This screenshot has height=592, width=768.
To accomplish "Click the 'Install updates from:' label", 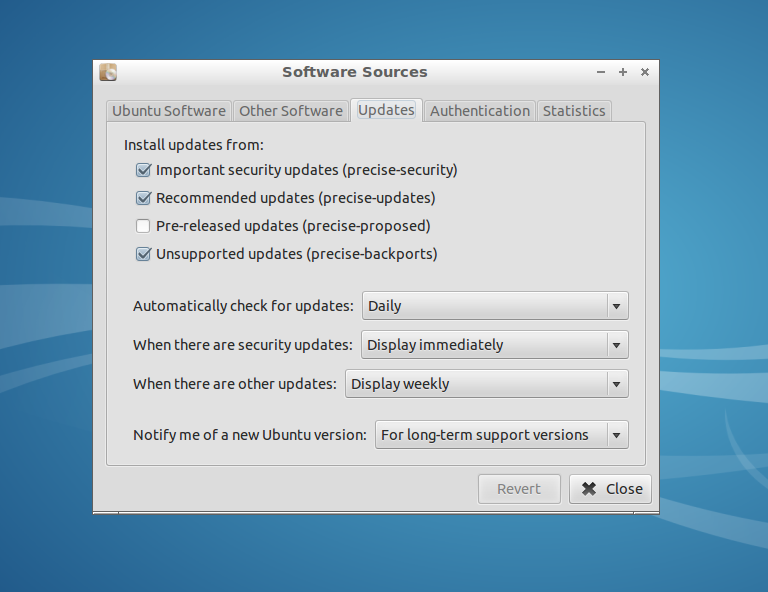I will [194, 145].
